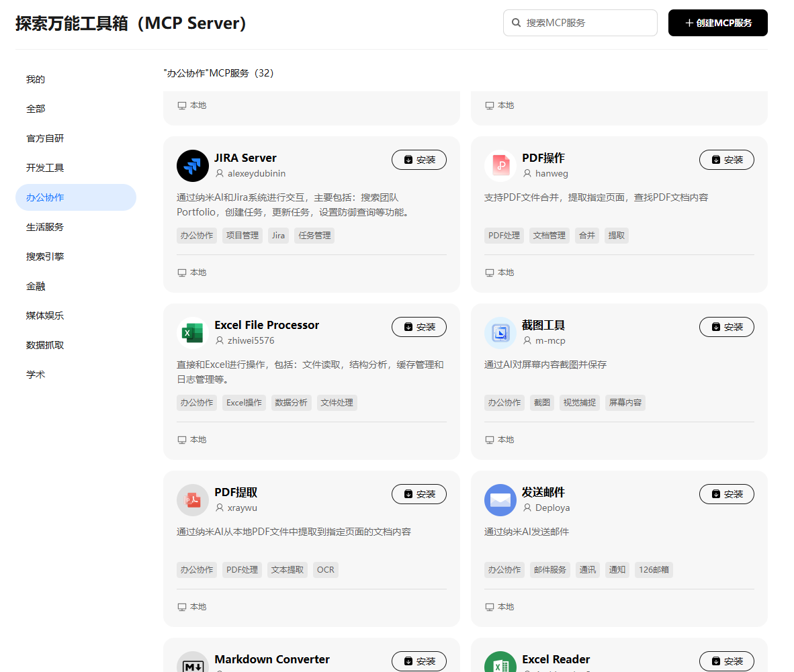
Task: Click the 发送邮件 envelope icon
Action: click(x=500, y=500)
